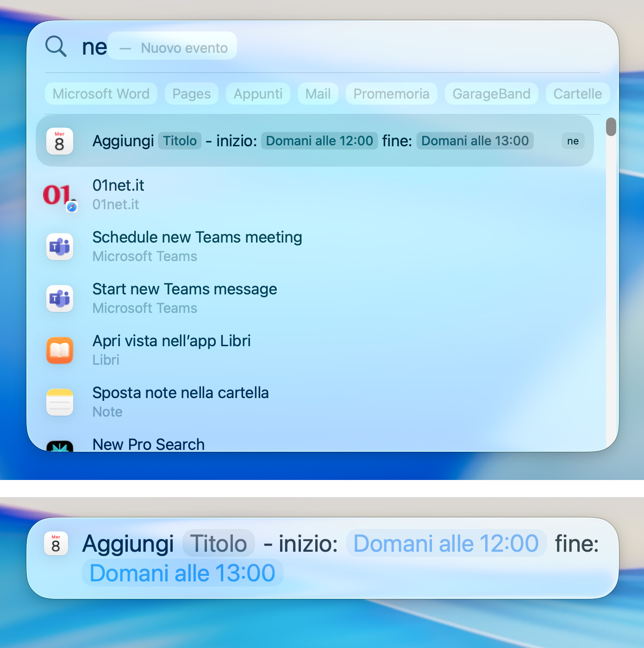Image resolution: width=644 pixels, height=648 pixels.
Task: Click the Teams icon beside Start new Teams message
Action: click(60, 299)
